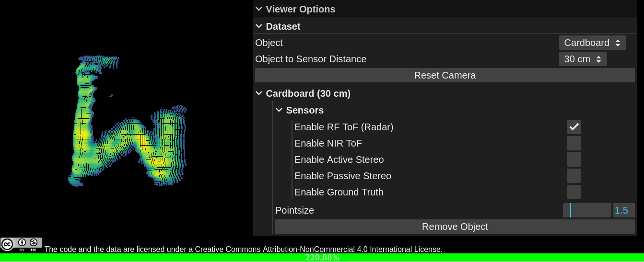
Task: Click the Dataset header title
Action: [283, 26]
